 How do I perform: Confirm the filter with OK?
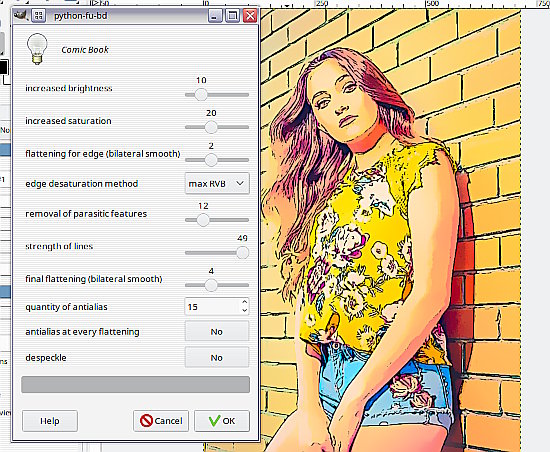222,421
